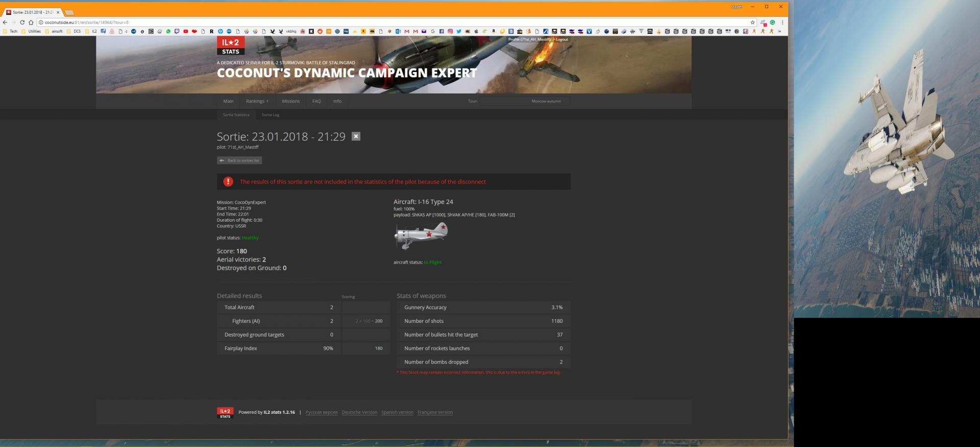Click the Logout link
Image resolution: width=980 pixels, height=447 pixels.
pyautogui.click(x=561, y=39)
